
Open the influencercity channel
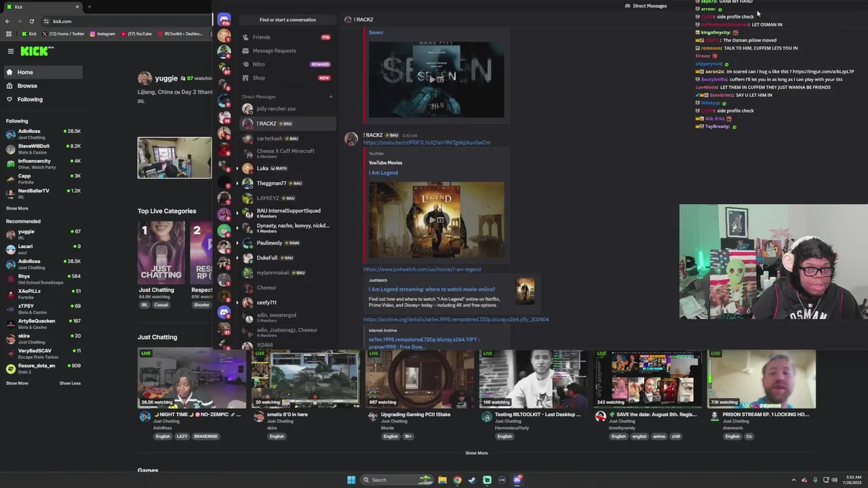click(43, 163)
